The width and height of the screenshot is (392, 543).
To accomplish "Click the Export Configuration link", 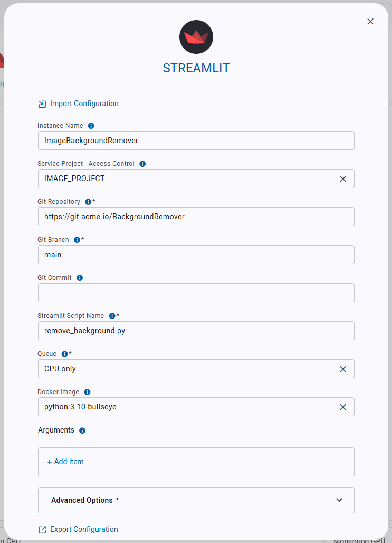I will pos(84,529).
